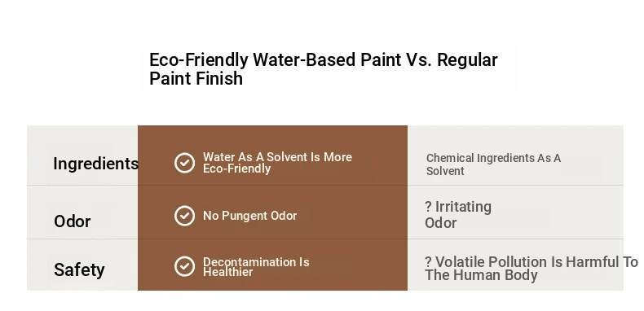Click 'Volatile Pollution Is Harmful To' text line

click(x=536, y=262)
